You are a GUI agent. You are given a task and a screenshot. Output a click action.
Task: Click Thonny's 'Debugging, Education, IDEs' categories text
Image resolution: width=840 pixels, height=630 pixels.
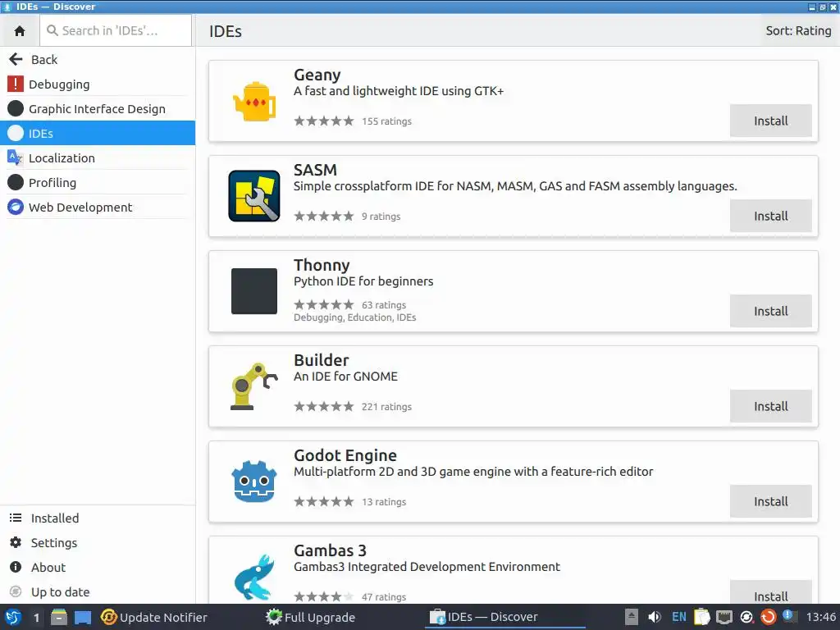(x=354, y=317)
